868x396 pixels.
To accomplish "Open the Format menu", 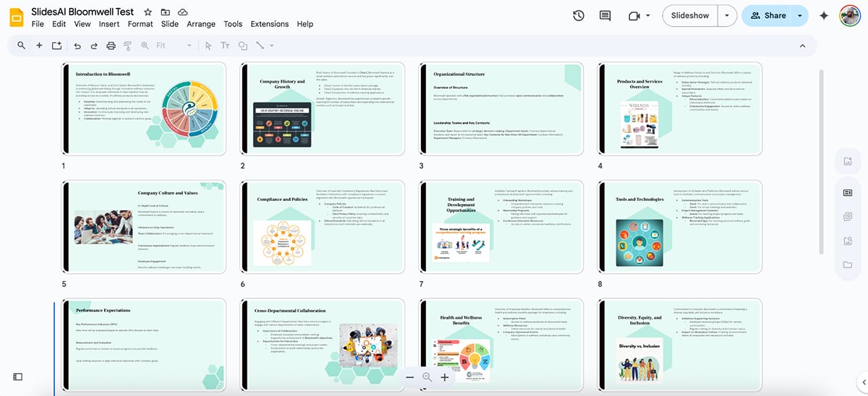I will [x=140, y=24].
